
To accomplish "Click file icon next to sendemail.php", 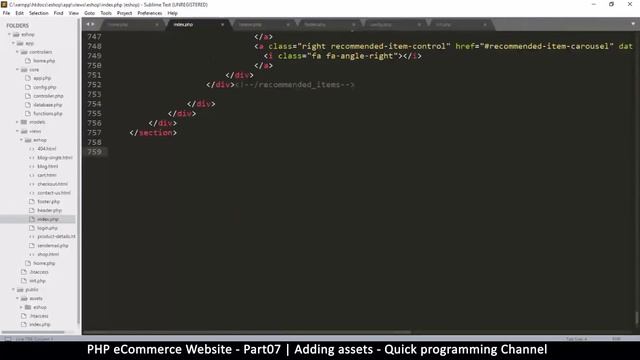I will point(32,246).
